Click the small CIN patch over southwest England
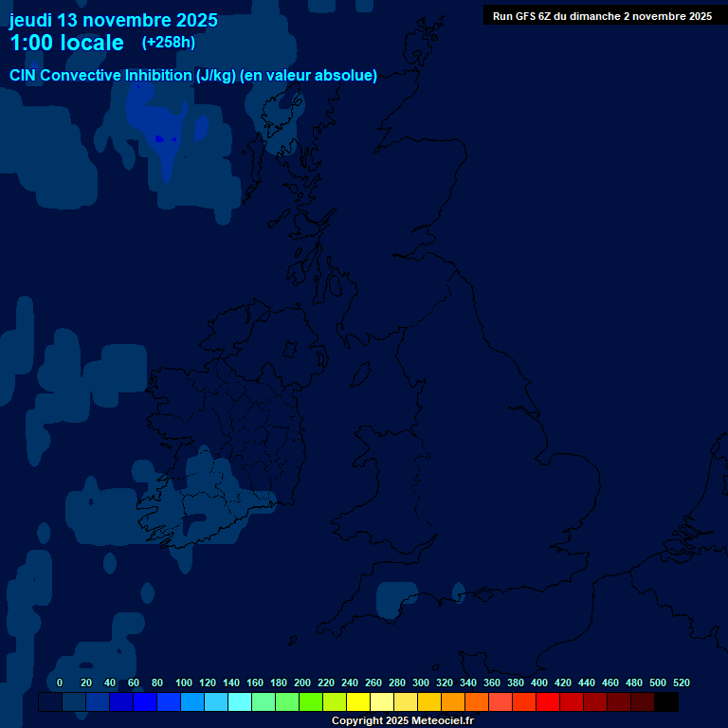The image size is (728, 728). coord(395,599)
